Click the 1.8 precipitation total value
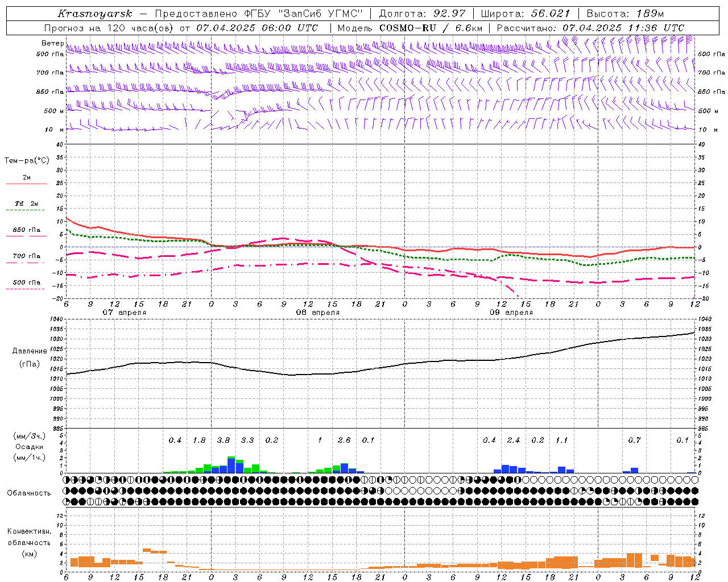728x582 pixels. click(x=199, y=440)
